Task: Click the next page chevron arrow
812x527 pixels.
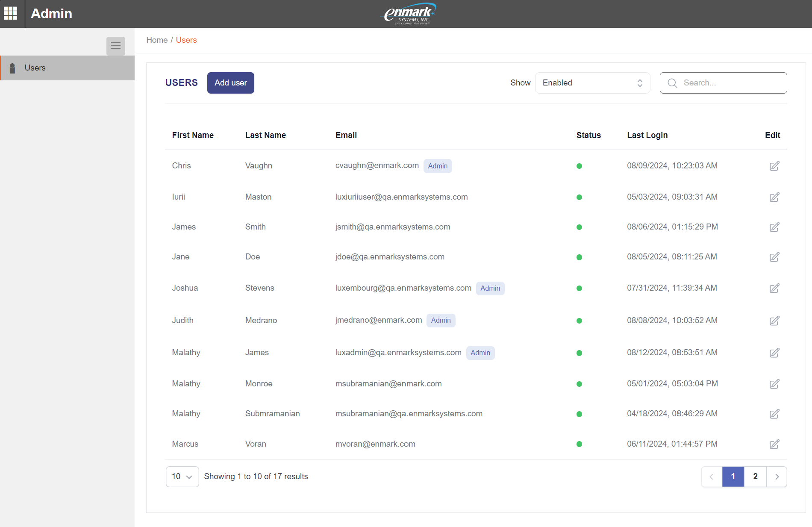Action: pyautogui.click(x=777, y=477)
